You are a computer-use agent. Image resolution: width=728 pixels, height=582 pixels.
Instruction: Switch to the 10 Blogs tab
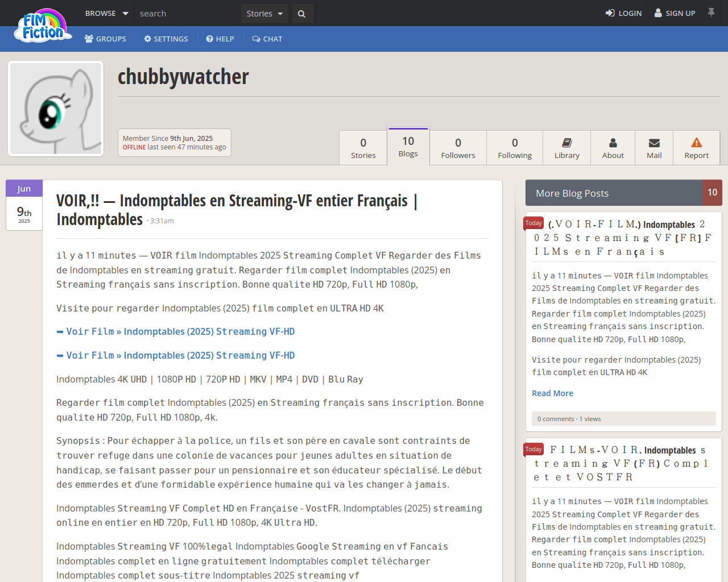(x=408, y=146)
